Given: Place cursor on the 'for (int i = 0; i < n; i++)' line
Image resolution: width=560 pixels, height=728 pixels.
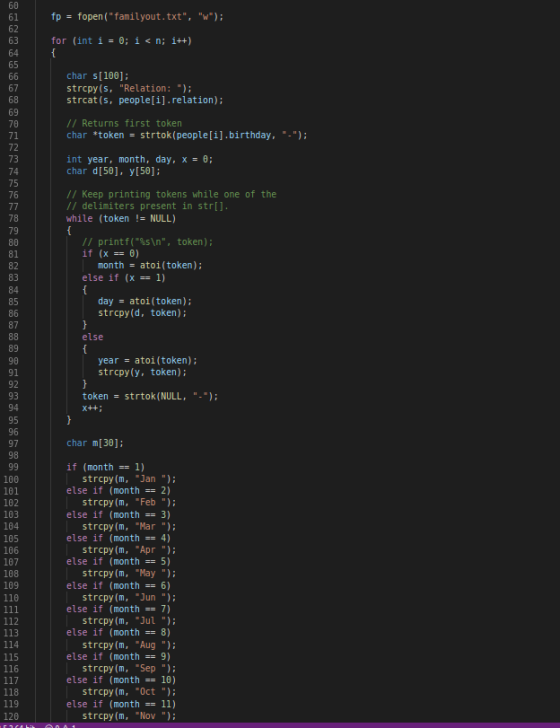Looking at the screenshot, I should pyautogui.click(x=121, y=41).
